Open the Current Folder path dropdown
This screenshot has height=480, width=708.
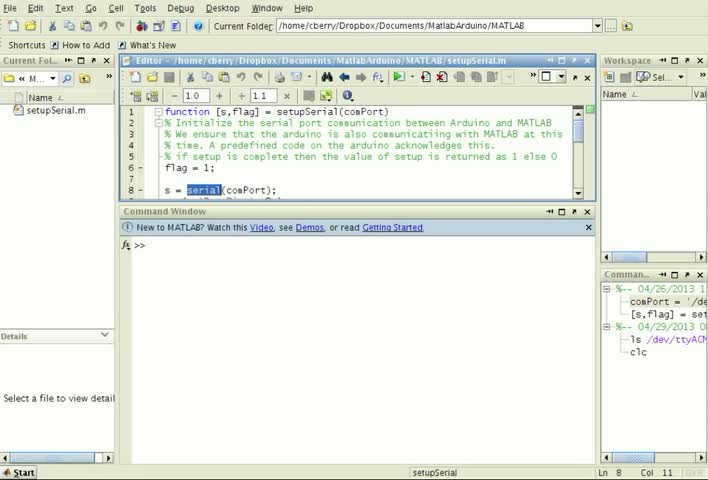click(x=597, y=26)
